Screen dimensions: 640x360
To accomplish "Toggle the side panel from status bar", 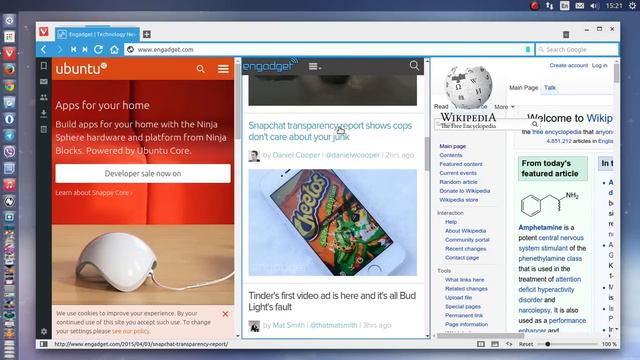I will point(43,344).
